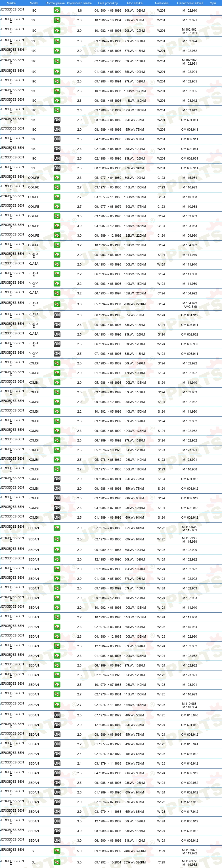
Task: Click petrol icon in KOMBI M 110.988 row
Action: 57,469
